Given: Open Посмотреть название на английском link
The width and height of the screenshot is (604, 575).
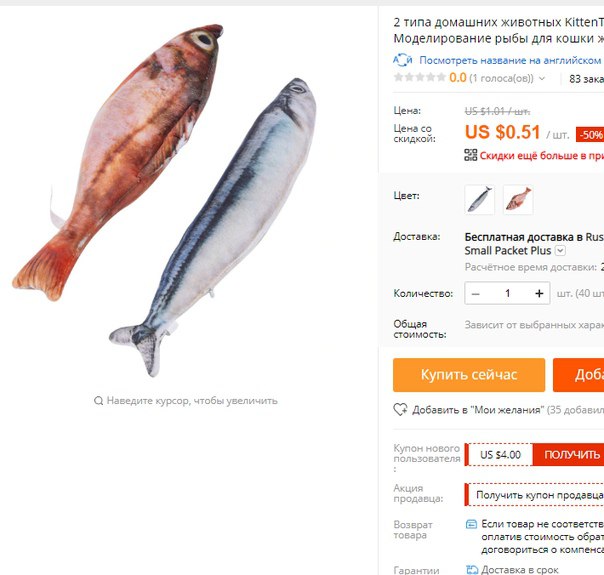Looking at the screenshot, I should point(512,60).
